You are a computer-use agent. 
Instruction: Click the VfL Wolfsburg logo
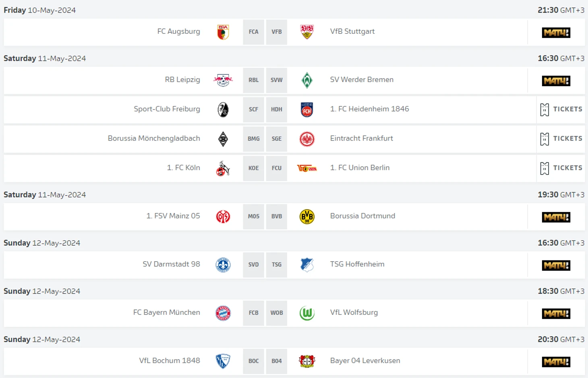pyautogui.click(x=307, y=313)
